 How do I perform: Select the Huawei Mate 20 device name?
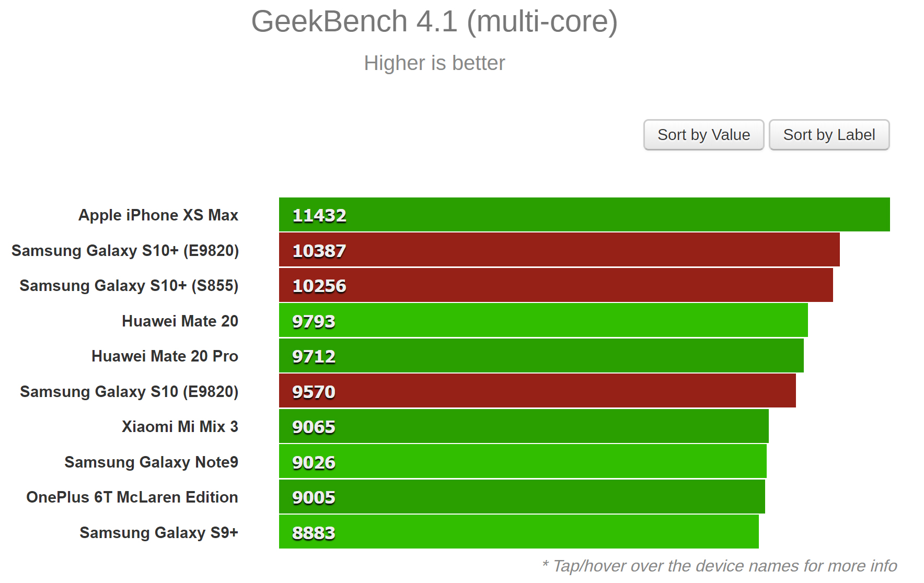pyautogui.click(x=180, y=321)
